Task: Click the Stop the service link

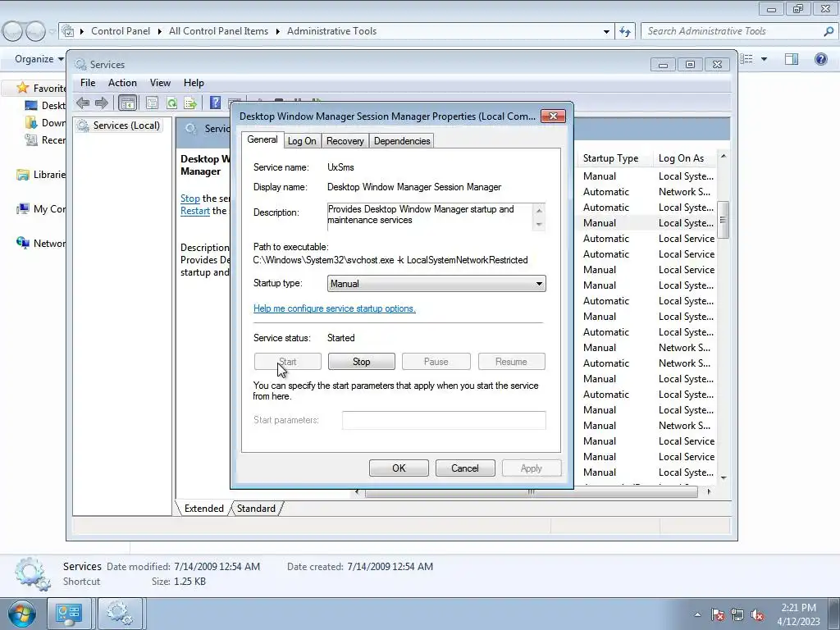Action: [x=189, y=199]
